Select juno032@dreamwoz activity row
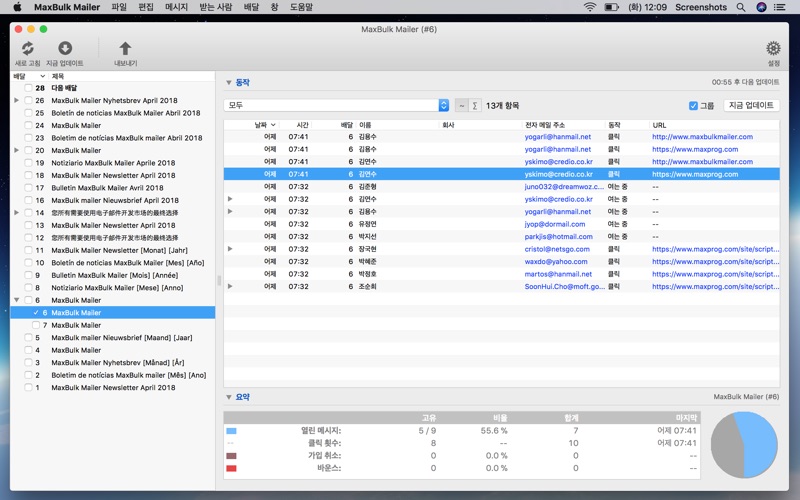This screenshot has height=500, width=800. (502, 187)
